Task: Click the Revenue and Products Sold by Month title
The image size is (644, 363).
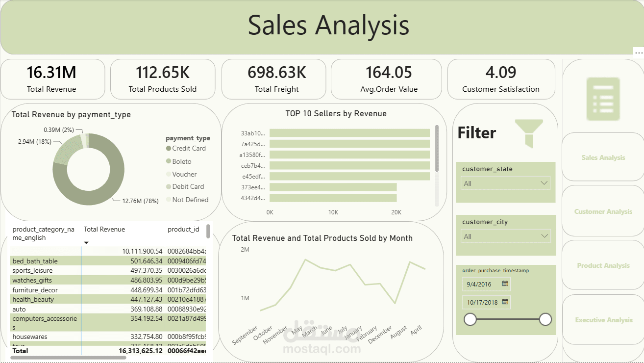Action: [x=322, y=238]
